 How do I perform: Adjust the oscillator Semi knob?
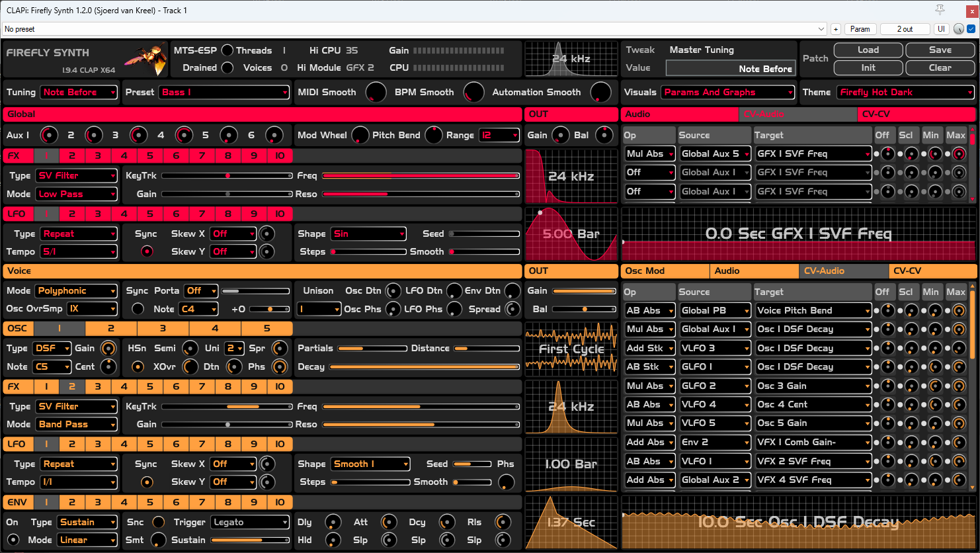[190, 349]
